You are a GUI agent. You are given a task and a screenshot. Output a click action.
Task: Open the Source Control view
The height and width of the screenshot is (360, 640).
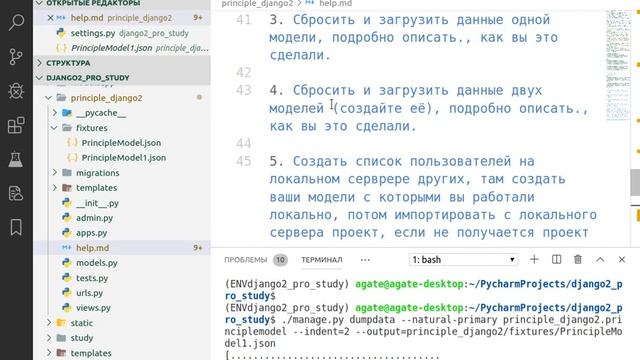tap(16, 57)
